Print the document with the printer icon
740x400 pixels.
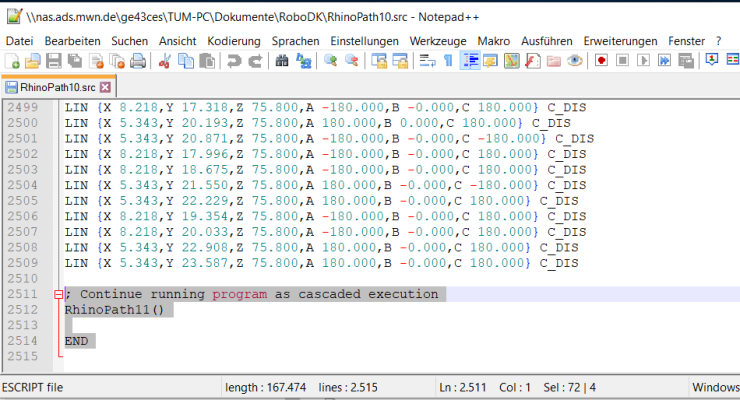coord(138,61)
